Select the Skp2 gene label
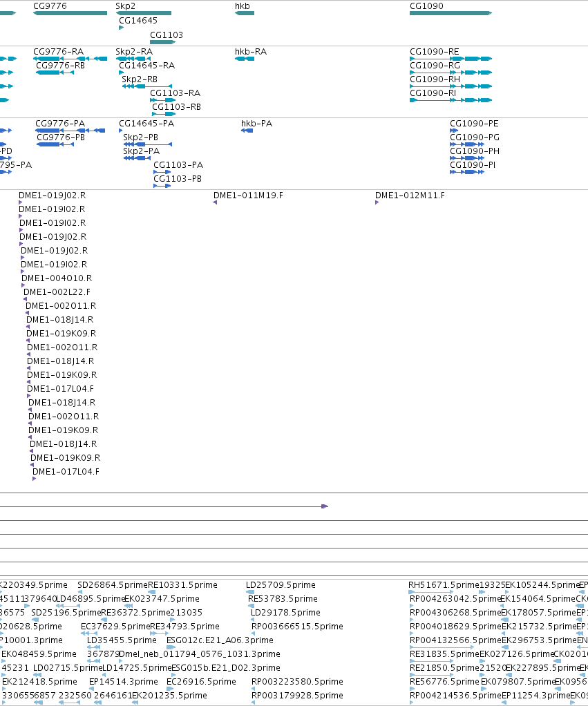Viewport: 588px width, 706px height. tap(125, 6)
